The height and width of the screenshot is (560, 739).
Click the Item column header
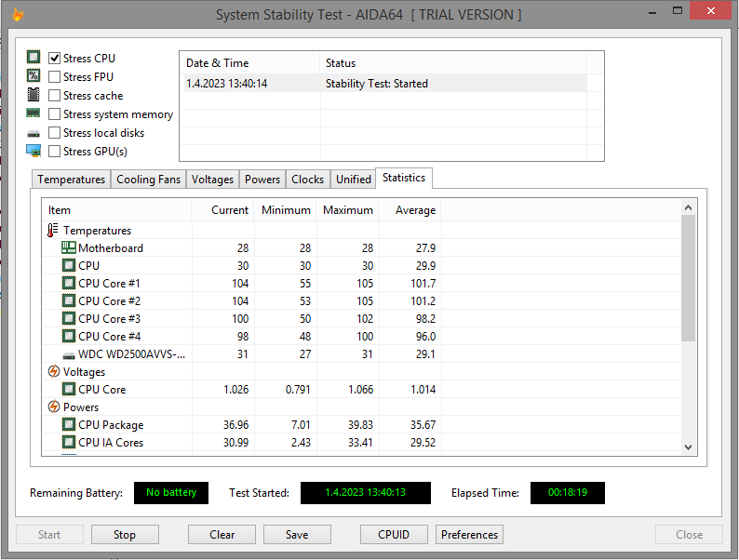116,210
